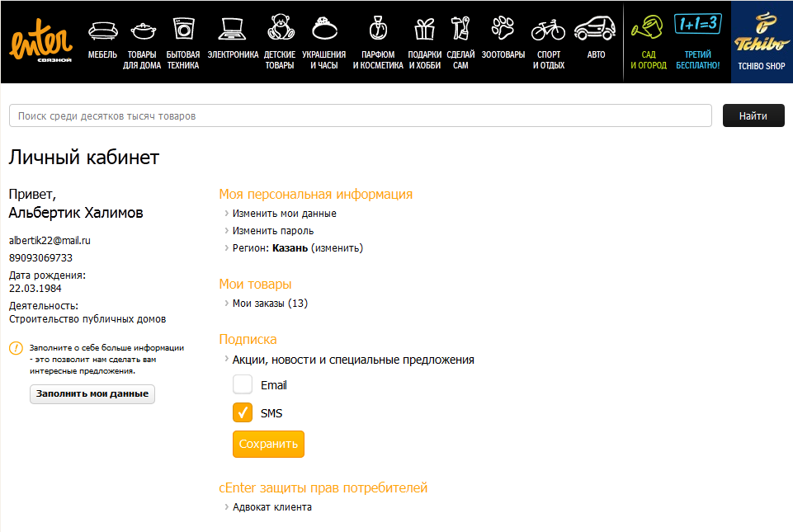Open the Авто car icon

[x=595, y=28]
